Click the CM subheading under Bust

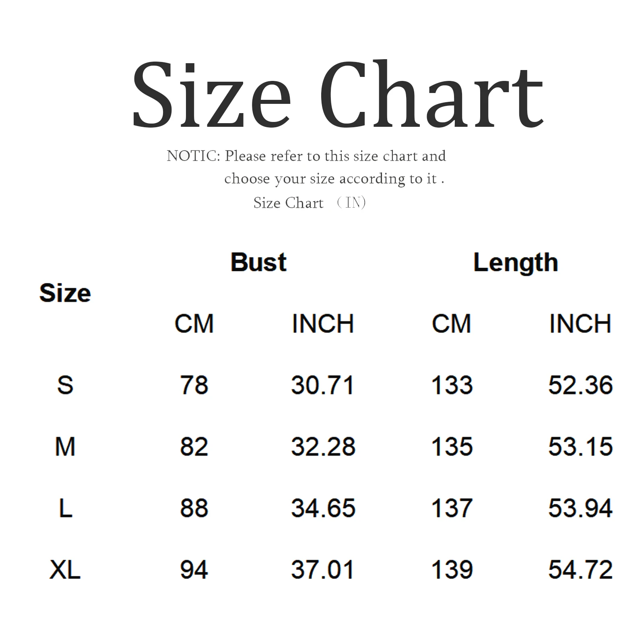tap(194, 324)
